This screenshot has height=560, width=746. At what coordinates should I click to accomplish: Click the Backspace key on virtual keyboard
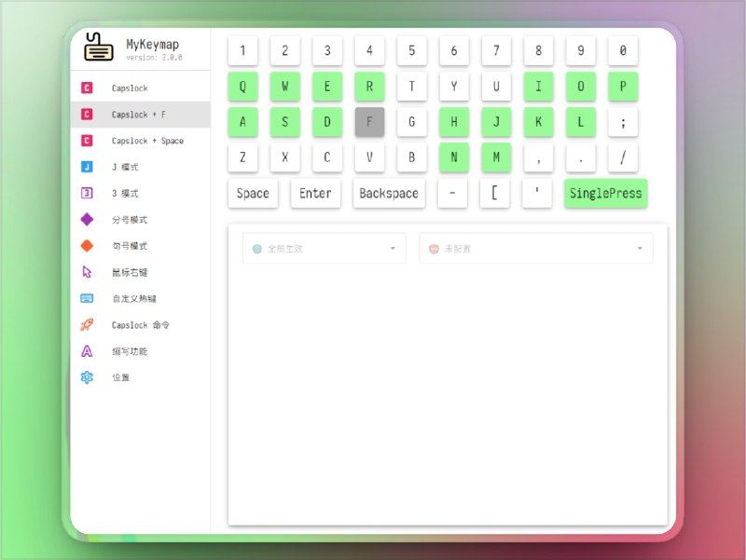point(388,193)
